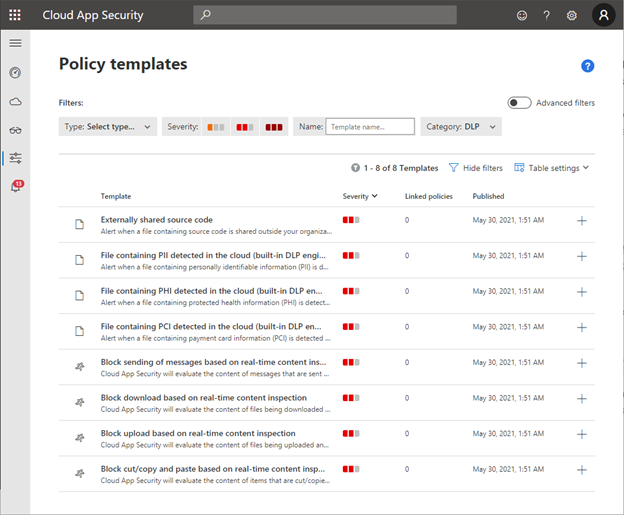Create policy from Externally shared source code

point(582,221)
